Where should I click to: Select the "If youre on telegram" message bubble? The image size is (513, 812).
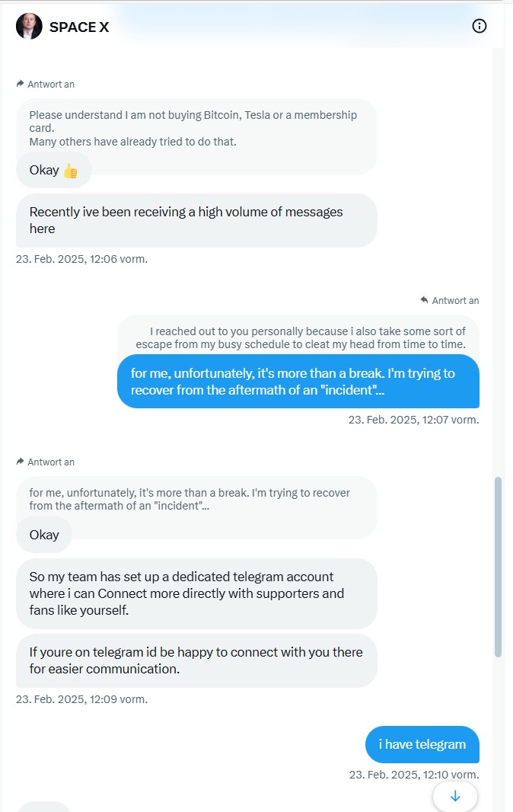pos(197,661)
